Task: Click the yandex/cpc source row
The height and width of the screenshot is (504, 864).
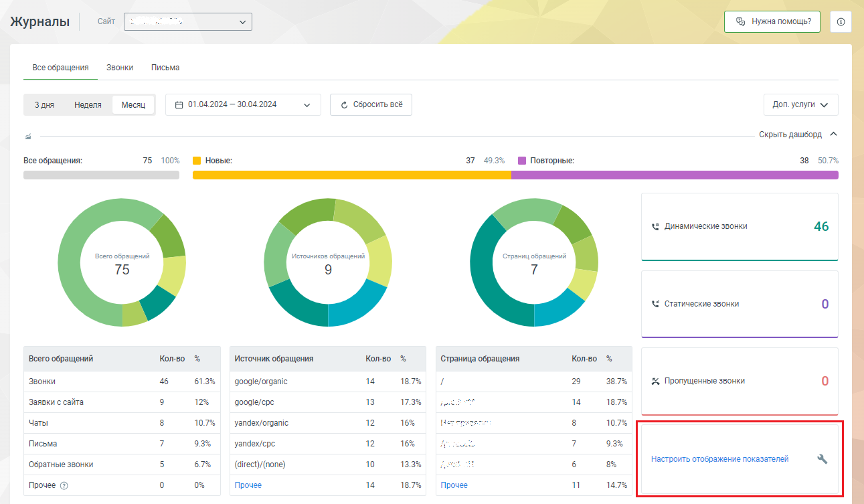Action: (x=328, y=444)
